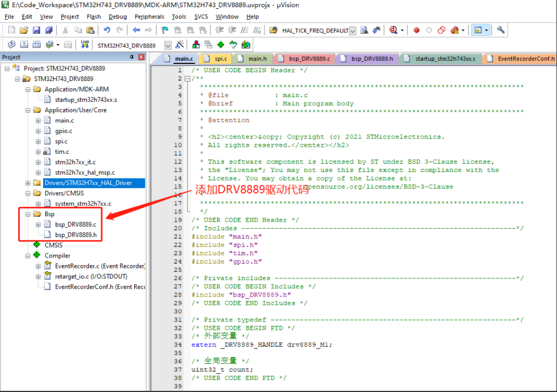This screenshot has height=392, width=557.
Task: Click the editor's vertical scrollbar
Action: 554,221
